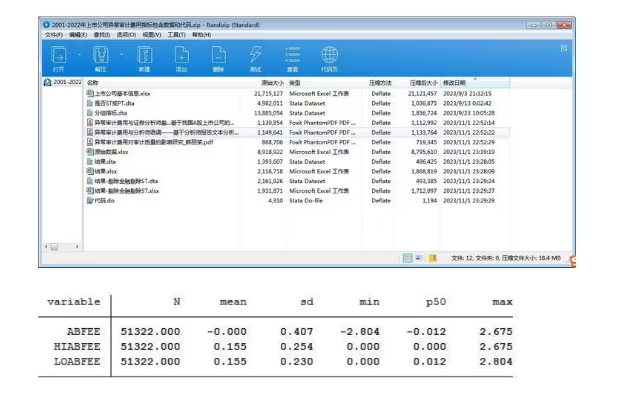This screenshot has height=400, width=619.
Task: Click the date 2023/11/1 23:28:05
Action: coord(469,162)
